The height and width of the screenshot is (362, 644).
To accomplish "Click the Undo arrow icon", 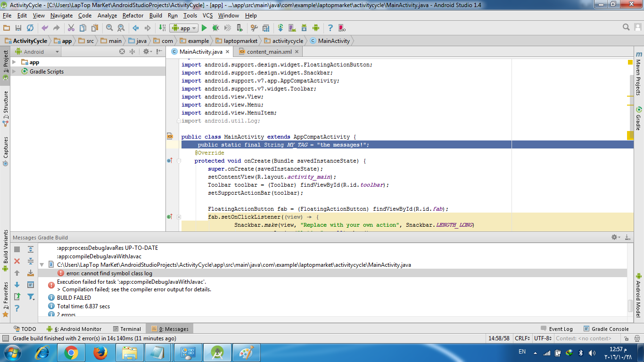I will [x=45, y=28].
